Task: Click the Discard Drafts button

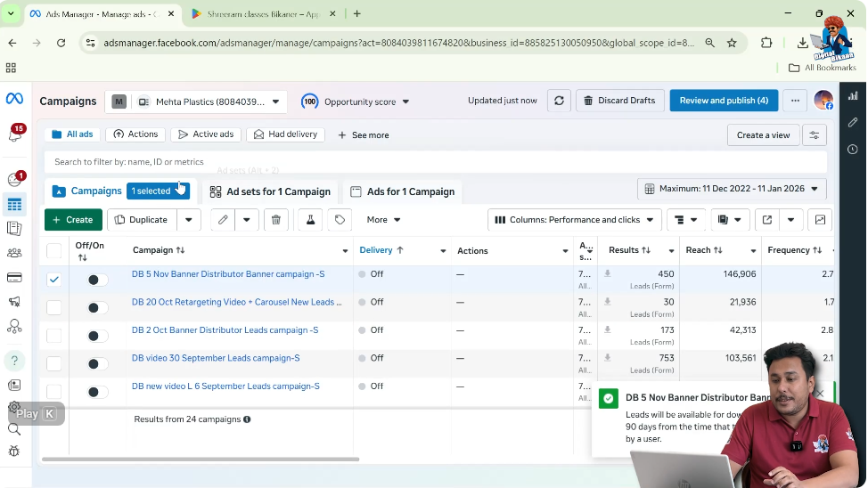Action: click(x=620, y=101)
